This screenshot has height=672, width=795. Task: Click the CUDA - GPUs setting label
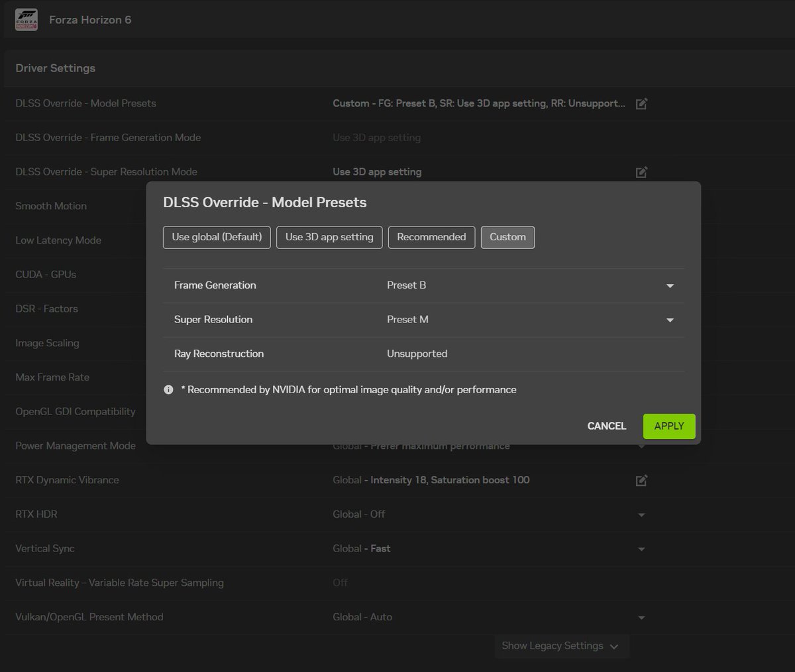pos(46,274)
